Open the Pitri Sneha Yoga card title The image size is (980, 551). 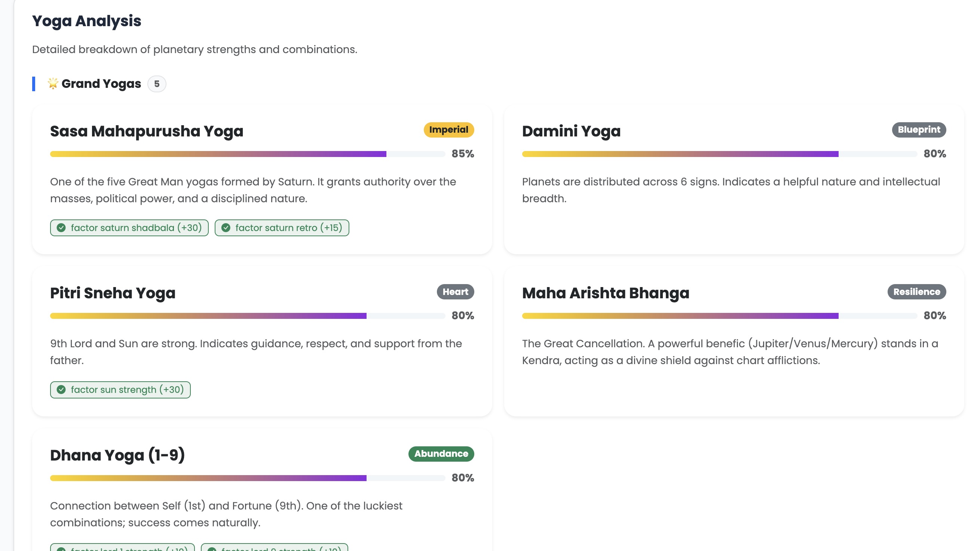pos(113,293)
